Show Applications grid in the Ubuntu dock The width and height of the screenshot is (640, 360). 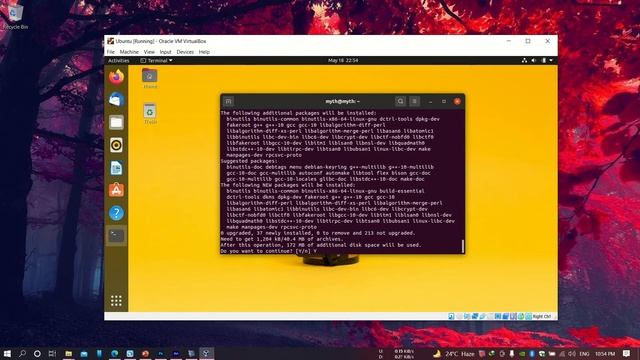point(116,301)
